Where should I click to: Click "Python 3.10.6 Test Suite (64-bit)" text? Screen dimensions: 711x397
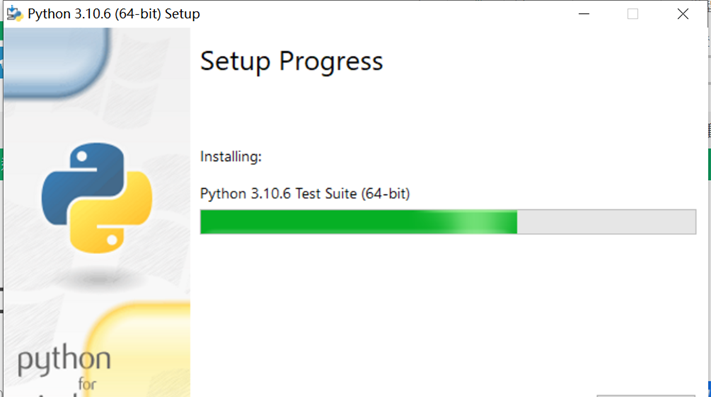tap(305, 194)
